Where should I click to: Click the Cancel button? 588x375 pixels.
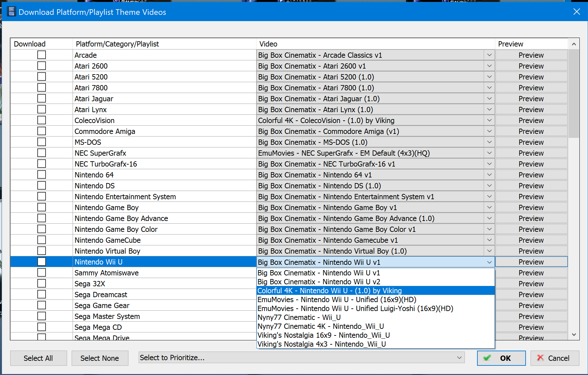click(555, 358)
